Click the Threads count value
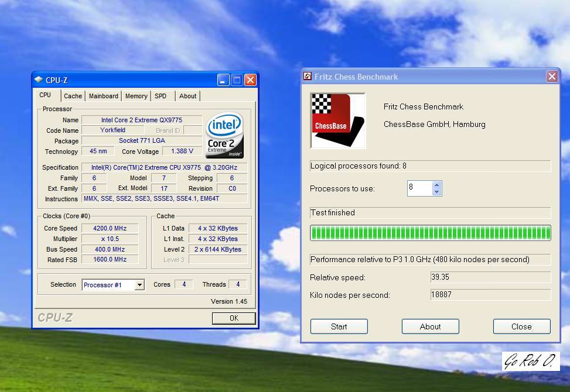570x392 pixels. [238, 284]
